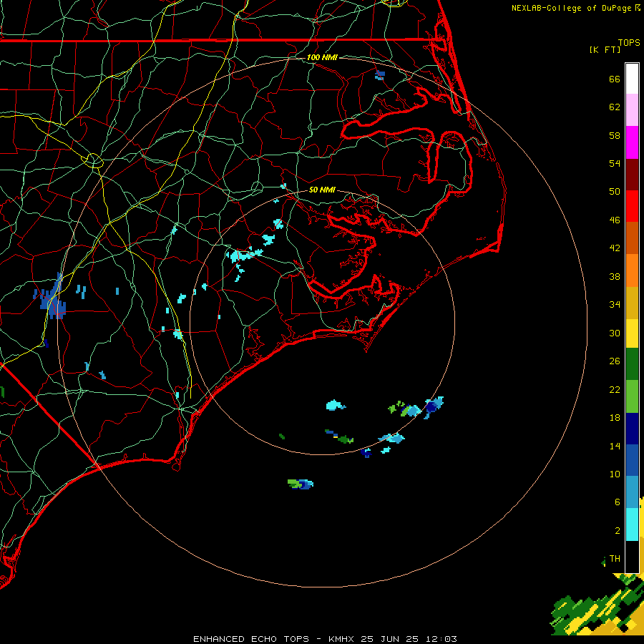Click the Enhanced Echo Tops KMHX caption
This screenshot has width=644, height=644.
[325, 639]
